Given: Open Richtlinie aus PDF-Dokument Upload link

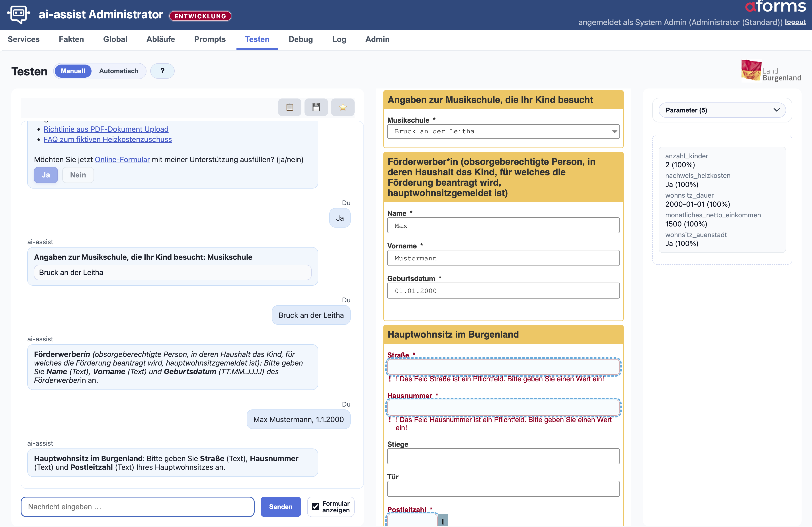Looking at the screenshot, I should pos(106,129).
